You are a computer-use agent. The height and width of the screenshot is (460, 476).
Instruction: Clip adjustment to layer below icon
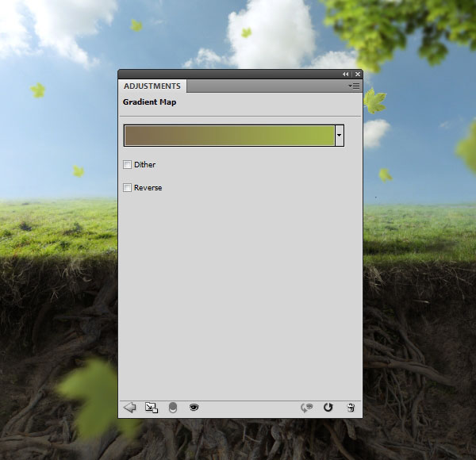pyautogui.click(x=173, y=408)
